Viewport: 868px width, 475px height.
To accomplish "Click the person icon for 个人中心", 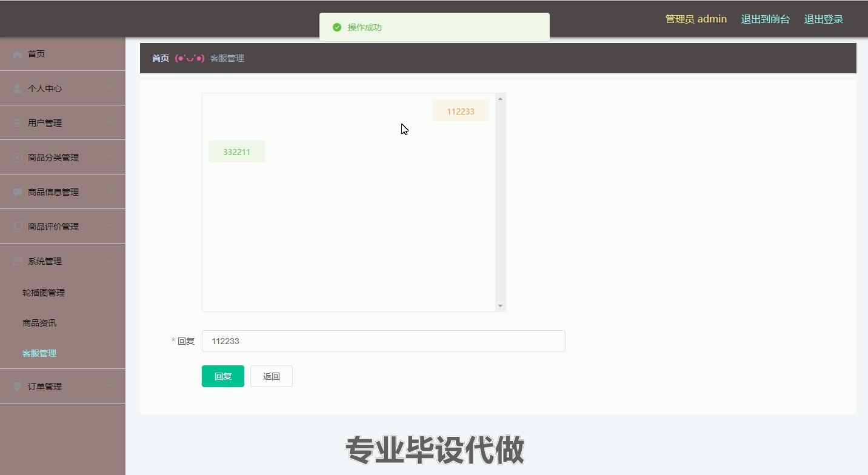I will (x=18, y=88).
